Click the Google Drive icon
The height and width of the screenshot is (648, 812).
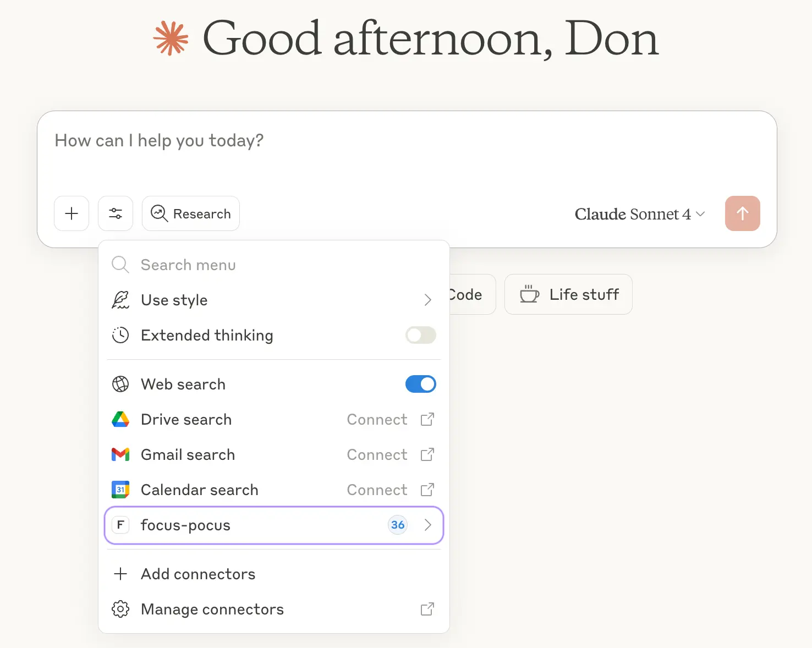(120, 420)
